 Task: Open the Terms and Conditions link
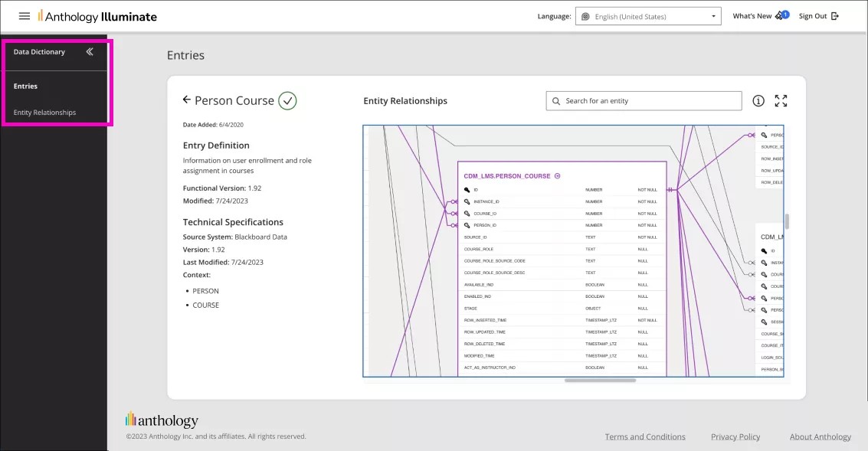(x=644, y=436)
